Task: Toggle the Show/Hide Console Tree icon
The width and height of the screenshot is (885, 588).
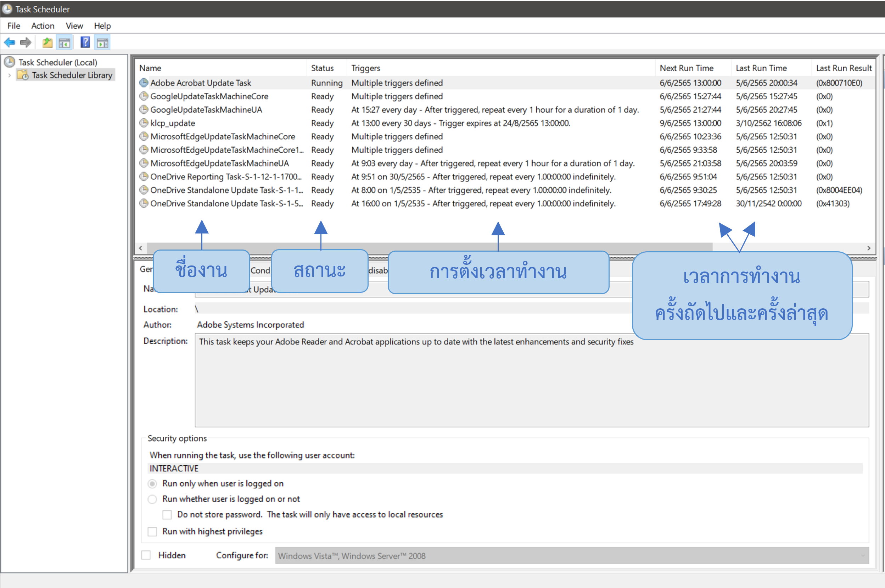Action: pyautogui.click(x=65, y=43)
